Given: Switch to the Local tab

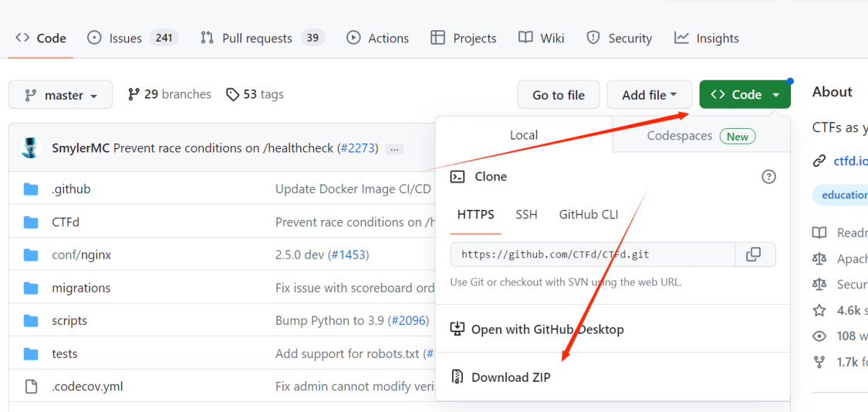Looking at the screenshot, I should [x=524, y=135].
